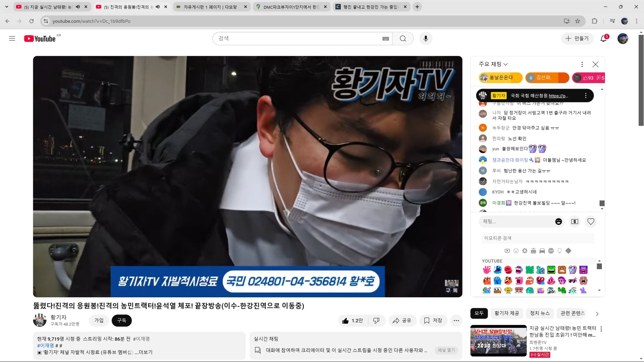This screenshot has height=362, width=644.
Task: Open the account avatar menu
Action: [x=623, y=38]
